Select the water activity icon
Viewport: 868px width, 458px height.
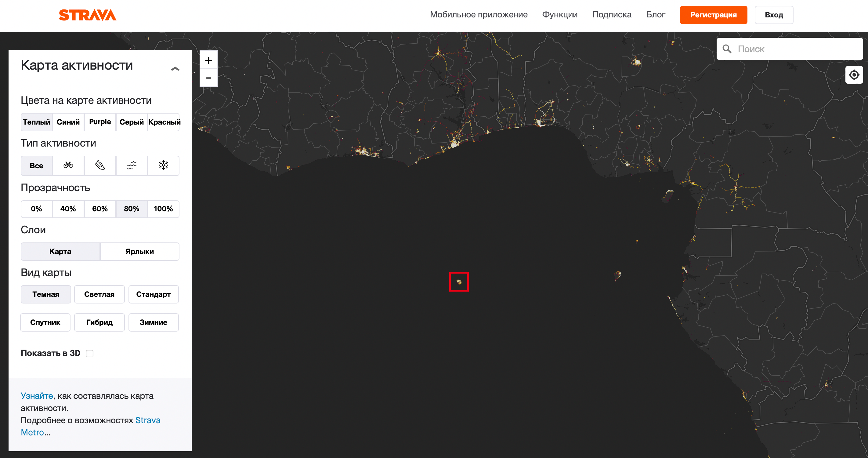pos(132,165)
